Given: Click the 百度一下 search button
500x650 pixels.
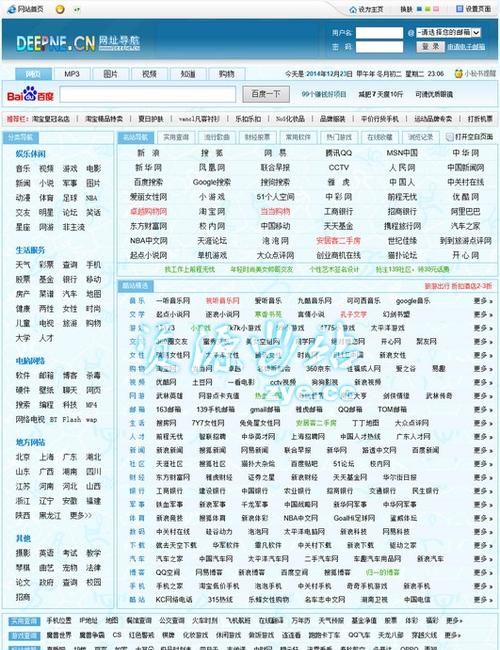Looking at the screenshot, I should (266, 94).
